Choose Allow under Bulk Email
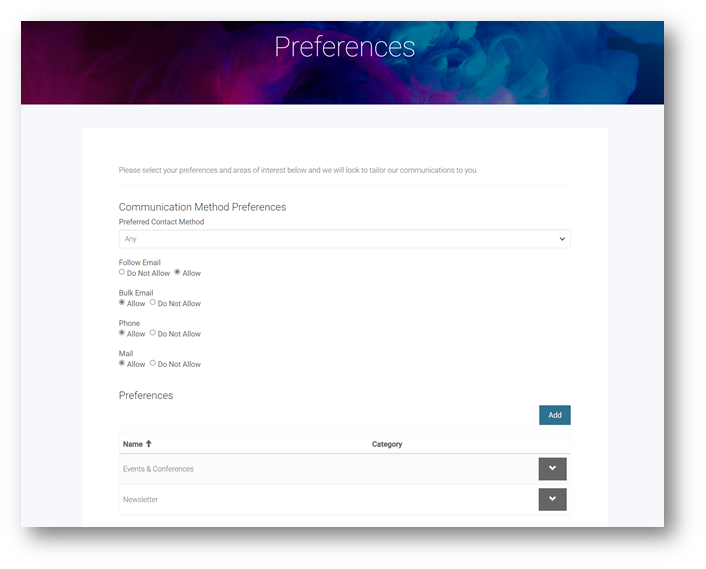706x569 pixels. click(x=122, y=302)
